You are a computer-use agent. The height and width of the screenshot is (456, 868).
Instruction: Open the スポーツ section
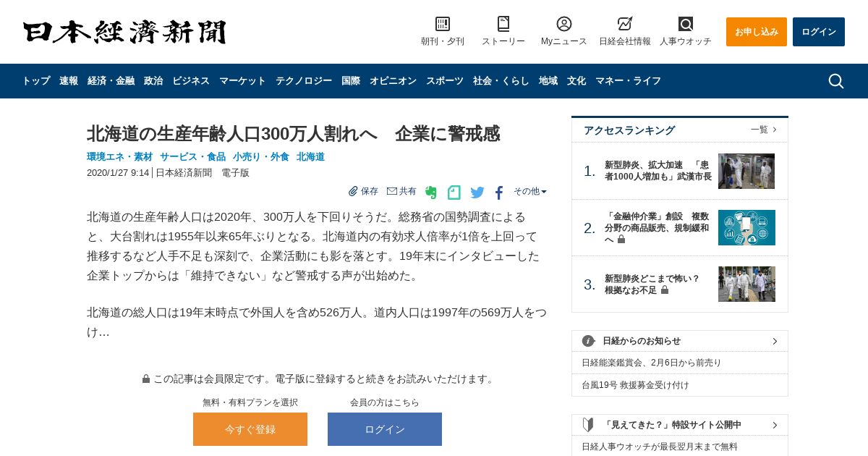pyautogui.click(x=445, y=81)
